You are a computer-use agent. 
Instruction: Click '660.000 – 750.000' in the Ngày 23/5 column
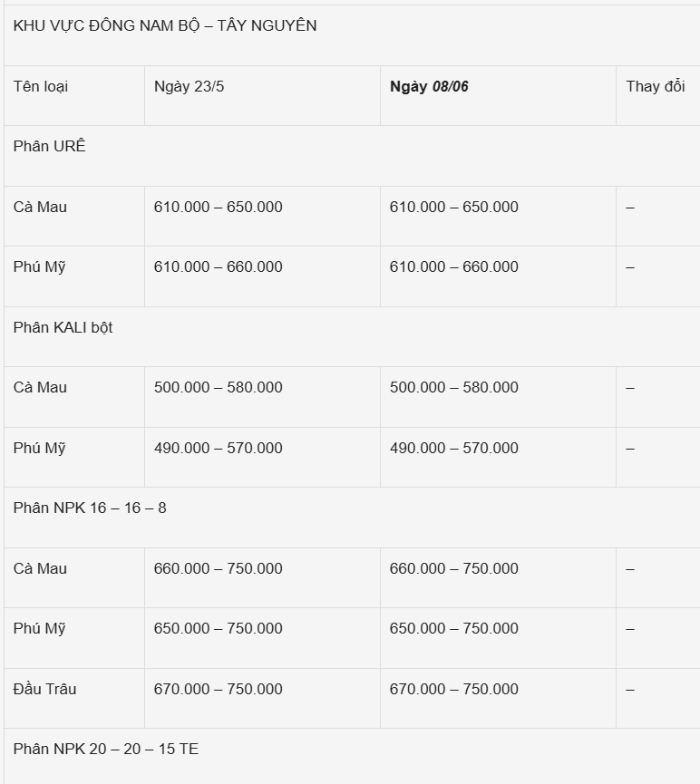(218, 568)
